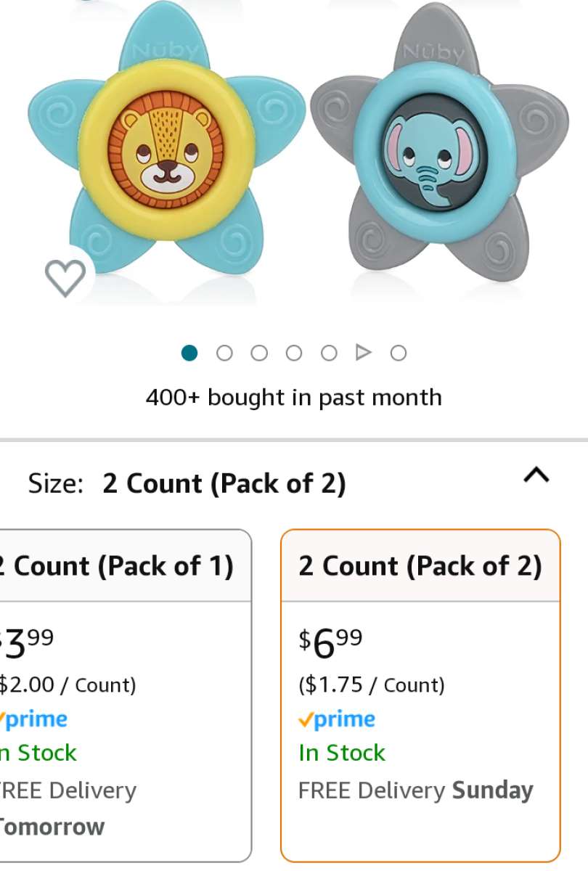Click the last carousel dot after the play icon

click(x=398, y=353)
